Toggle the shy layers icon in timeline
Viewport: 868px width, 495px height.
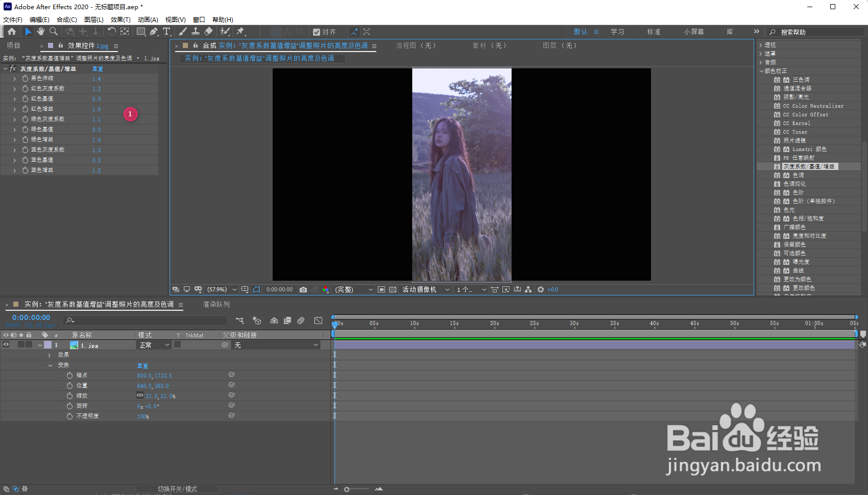click(274, 320)
